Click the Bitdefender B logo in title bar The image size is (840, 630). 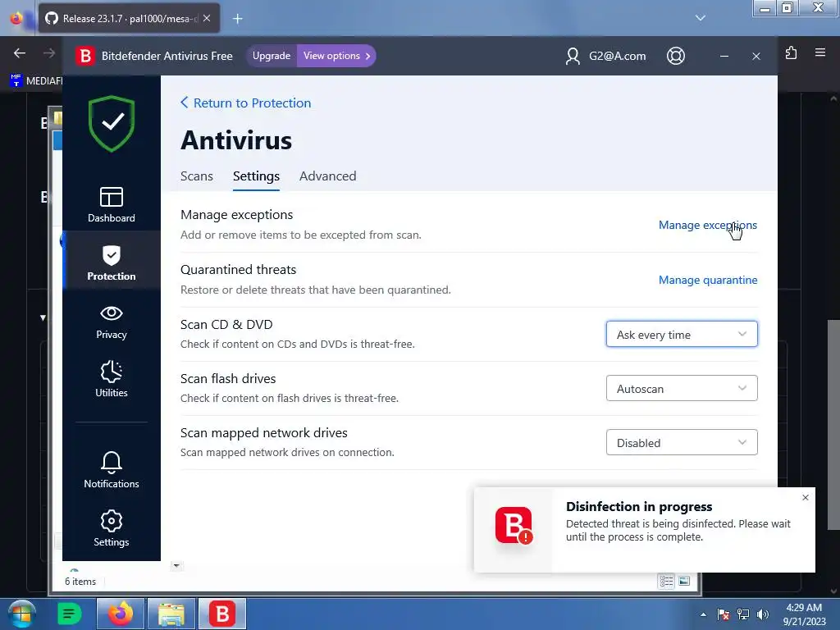tap(84, 56)
